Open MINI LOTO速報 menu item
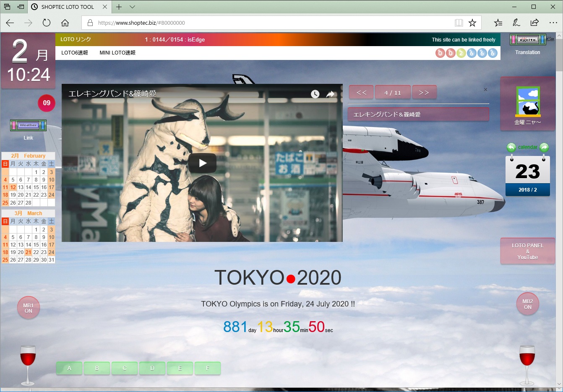The width and height of the screenshot is (563, 392). tap(117, 53)
